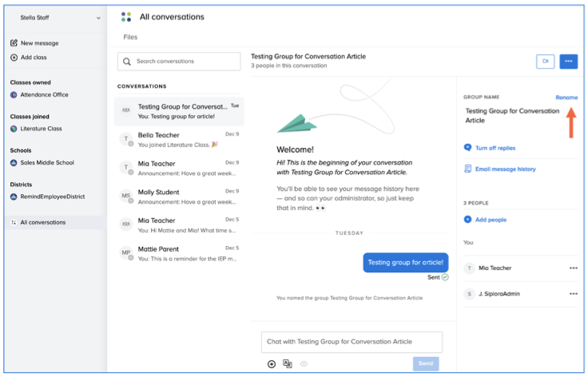The width and height of the screenshot is (588, 377).
Task: Click the Remind logo dots icon
Action: (126, 17)
